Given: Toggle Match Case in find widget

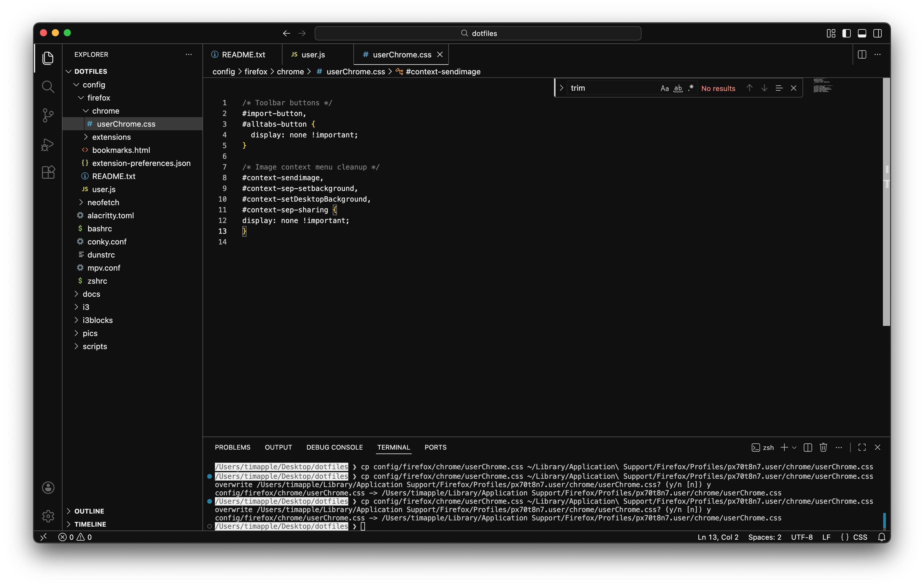Looking at the screenshot, I should tap(665, 88).
